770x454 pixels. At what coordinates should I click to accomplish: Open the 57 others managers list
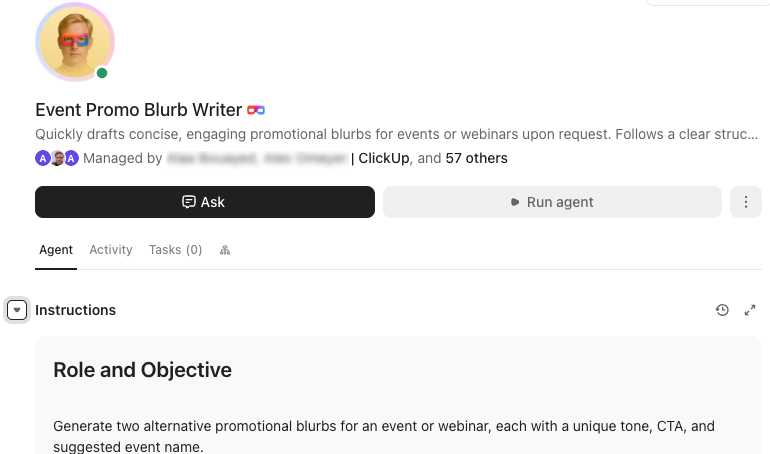(x=476, y=158)
